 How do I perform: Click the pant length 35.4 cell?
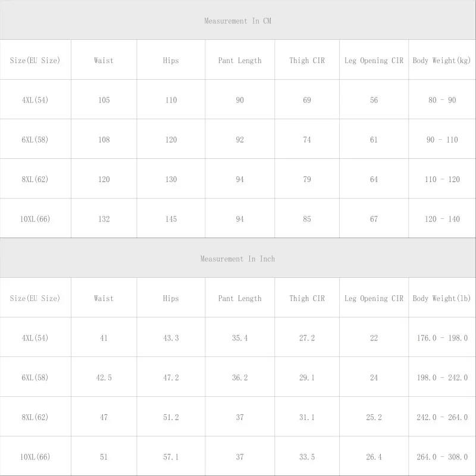pyautogui.click(x=240, y=338)
